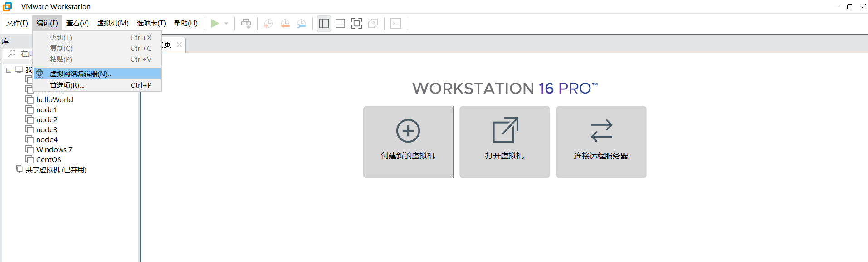This screenshot has height=262, width=868.
Task: Open 首选项(R)... from the edit menu
Action: click(x=97, y=85)
